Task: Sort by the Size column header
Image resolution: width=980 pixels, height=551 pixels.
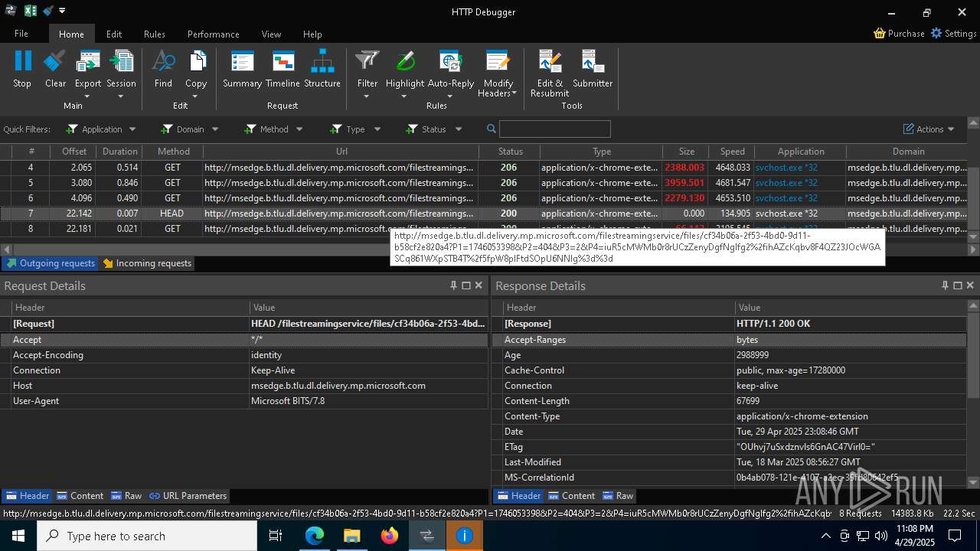Action: pyautogui.click(x=686, y=152)
